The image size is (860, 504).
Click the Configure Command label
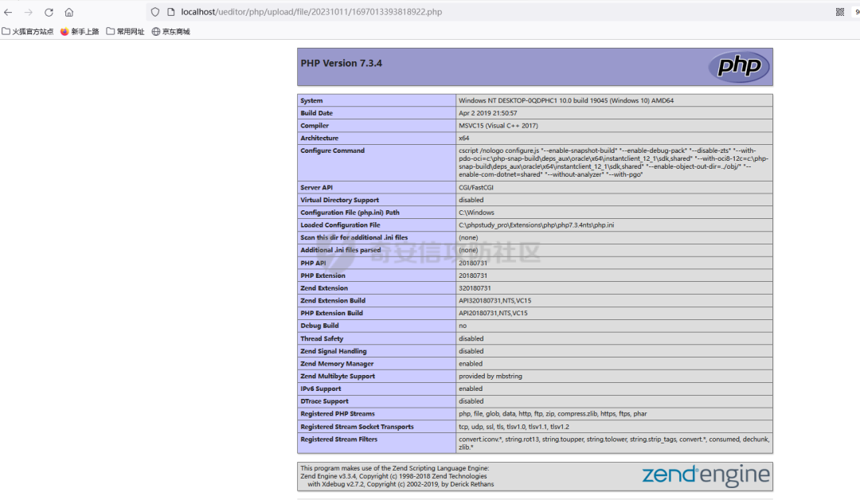[332, 150]
